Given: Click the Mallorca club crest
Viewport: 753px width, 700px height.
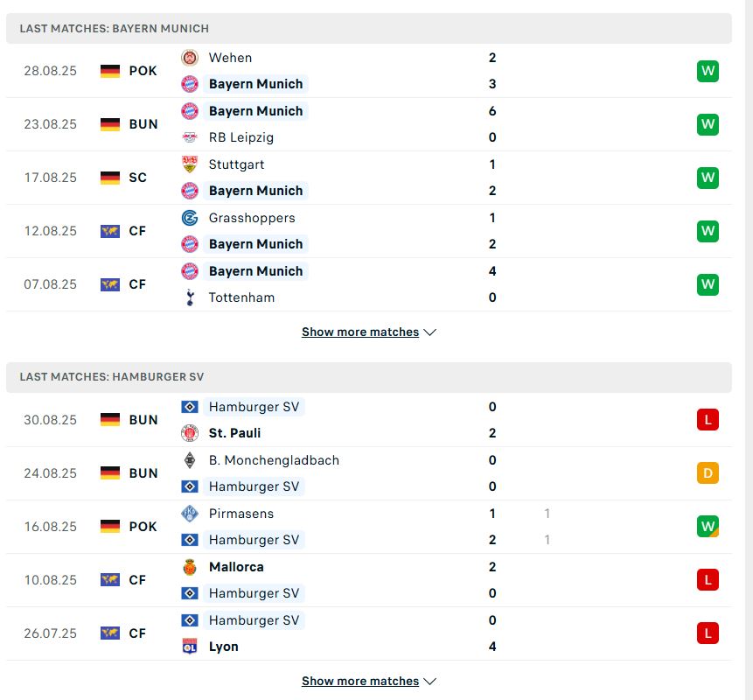Looking at the screenshot, I should point(192,567).
